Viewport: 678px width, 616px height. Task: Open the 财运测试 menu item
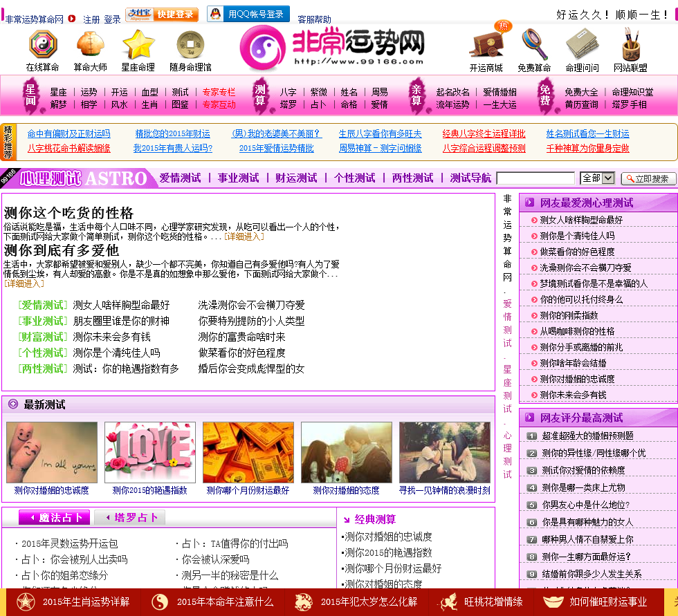[296, 178]
